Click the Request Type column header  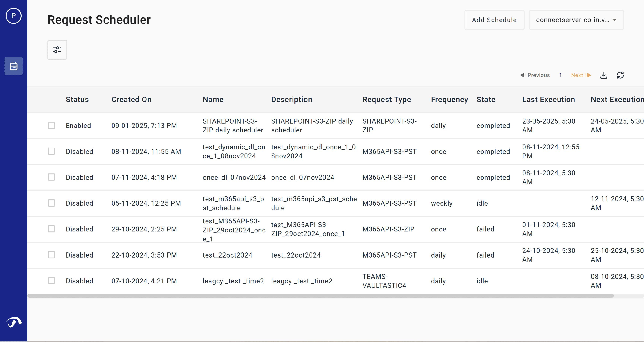click(386, 99)
